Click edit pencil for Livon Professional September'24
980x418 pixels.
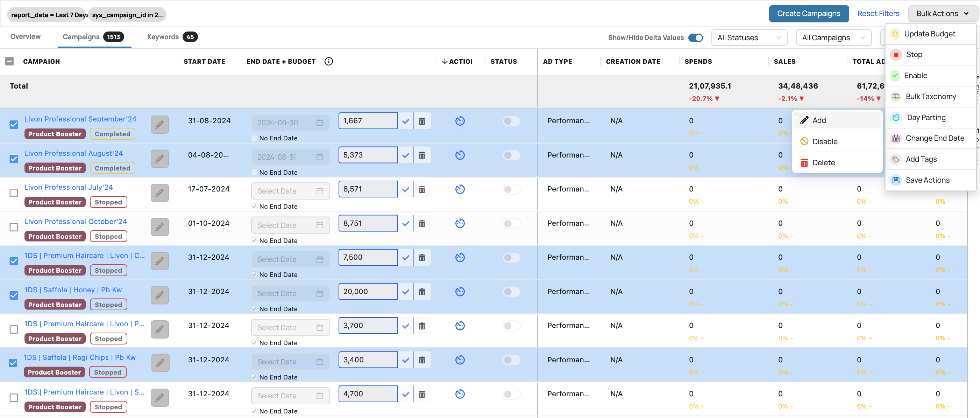(159, 125)
